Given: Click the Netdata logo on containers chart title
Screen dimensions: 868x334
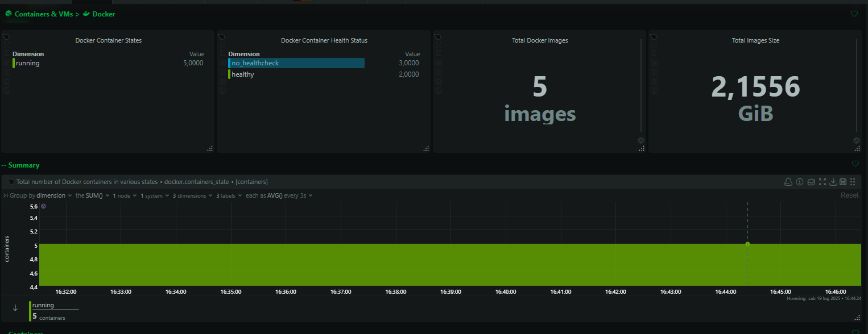Looking at the screenshot, I should 11,182.
